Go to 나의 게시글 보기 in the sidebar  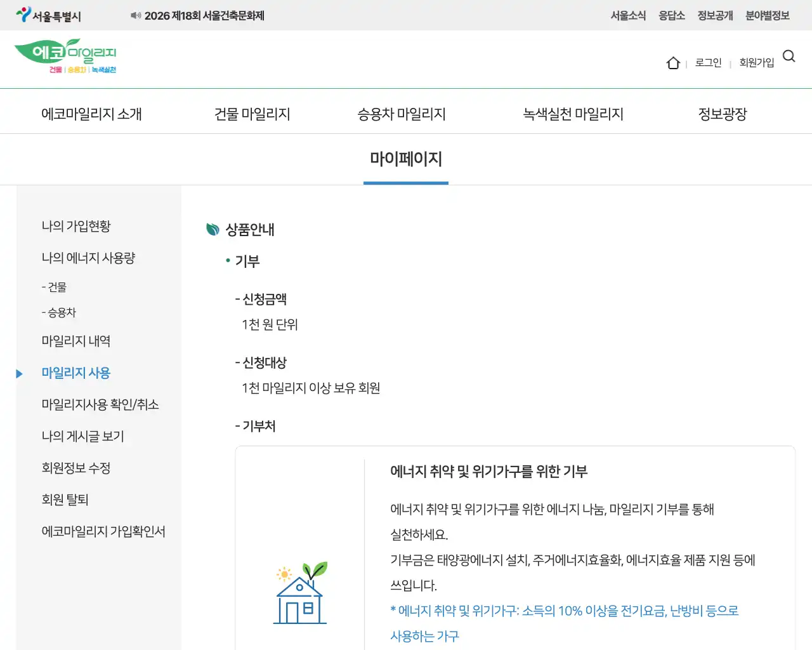[83, 436]
